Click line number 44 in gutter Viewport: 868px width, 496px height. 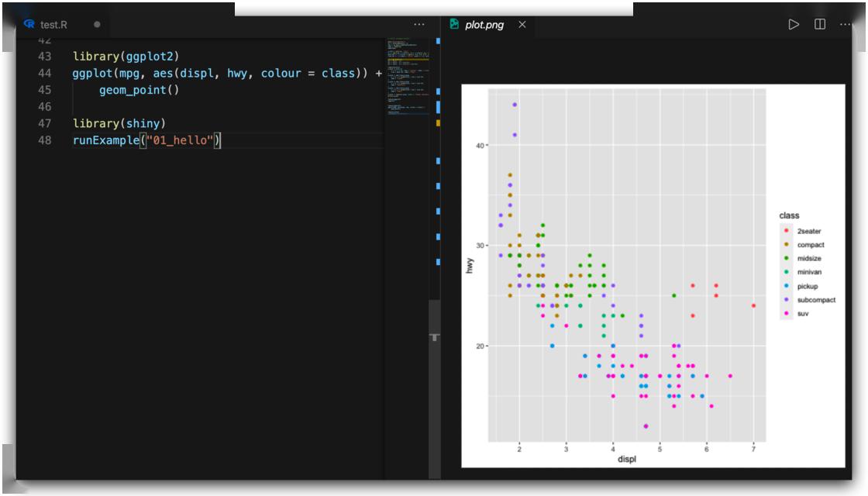44,74
